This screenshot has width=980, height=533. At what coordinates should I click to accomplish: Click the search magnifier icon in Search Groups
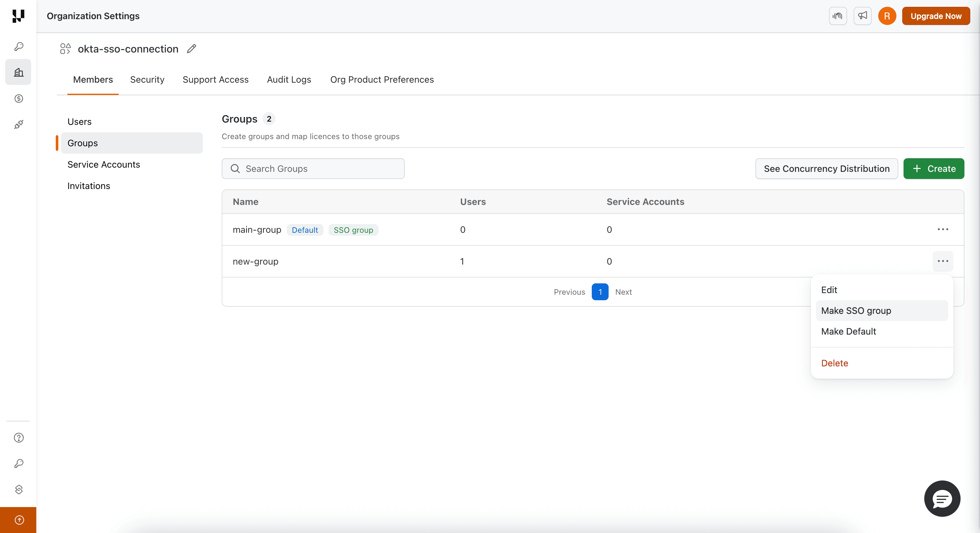click(x=236, y=169)
